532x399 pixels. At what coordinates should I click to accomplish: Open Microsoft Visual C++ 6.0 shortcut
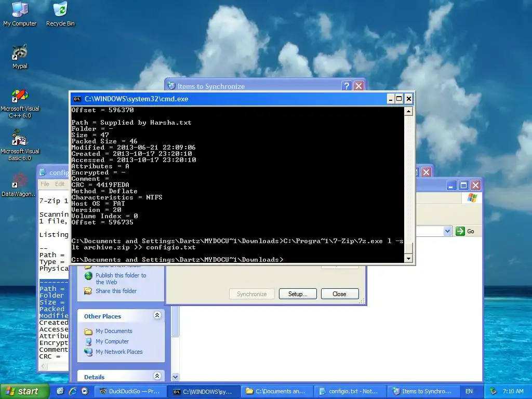click(x=20, y=103)
